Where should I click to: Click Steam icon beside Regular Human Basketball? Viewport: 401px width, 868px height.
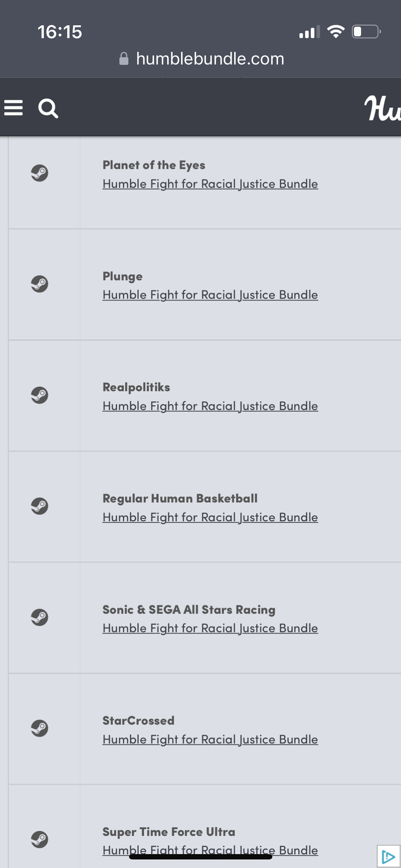(x=39, y=506)
